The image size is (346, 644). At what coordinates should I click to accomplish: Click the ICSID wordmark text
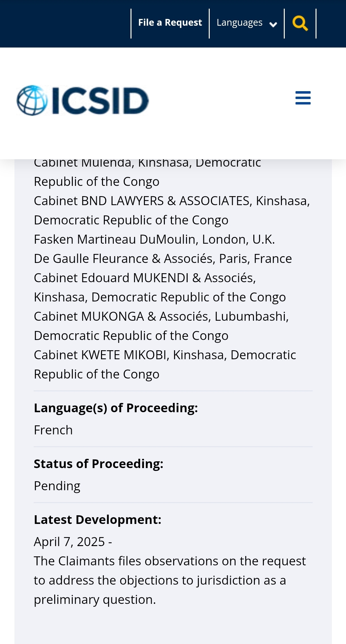coord(100,100)
